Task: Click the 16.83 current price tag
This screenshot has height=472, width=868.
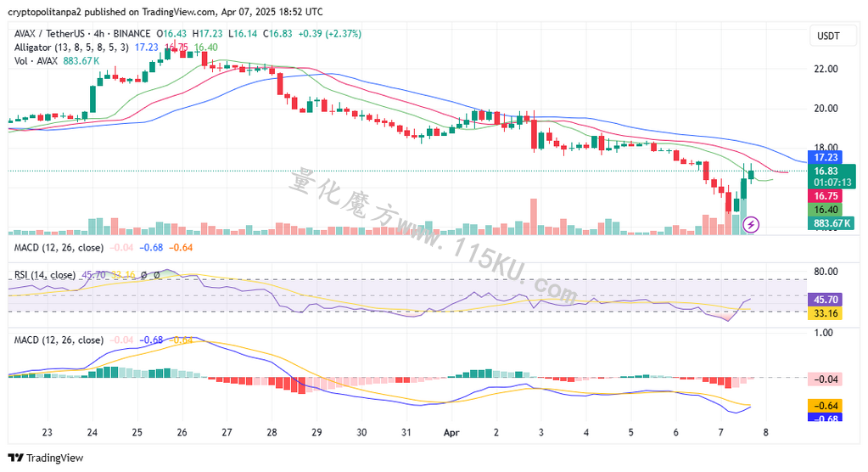Action: 826,171
